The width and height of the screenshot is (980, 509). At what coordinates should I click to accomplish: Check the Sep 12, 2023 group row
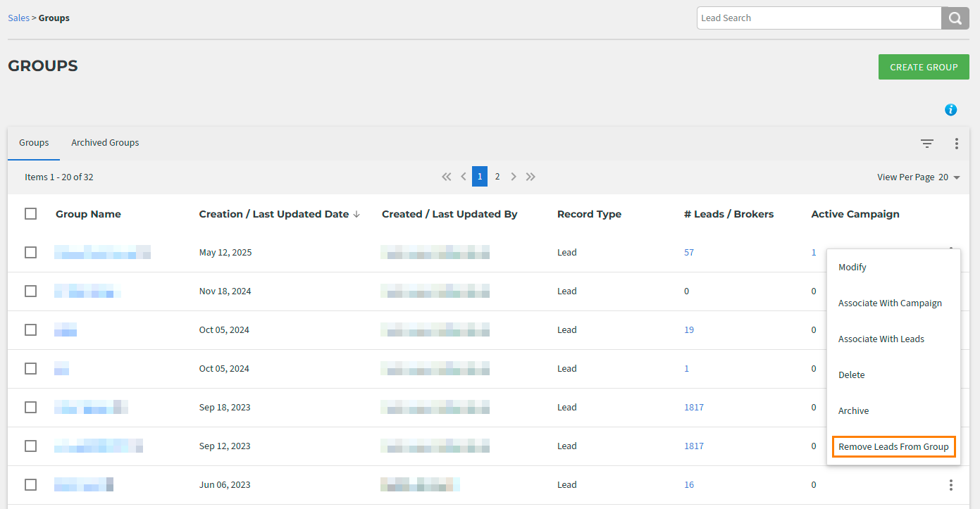tap(30, 446)
